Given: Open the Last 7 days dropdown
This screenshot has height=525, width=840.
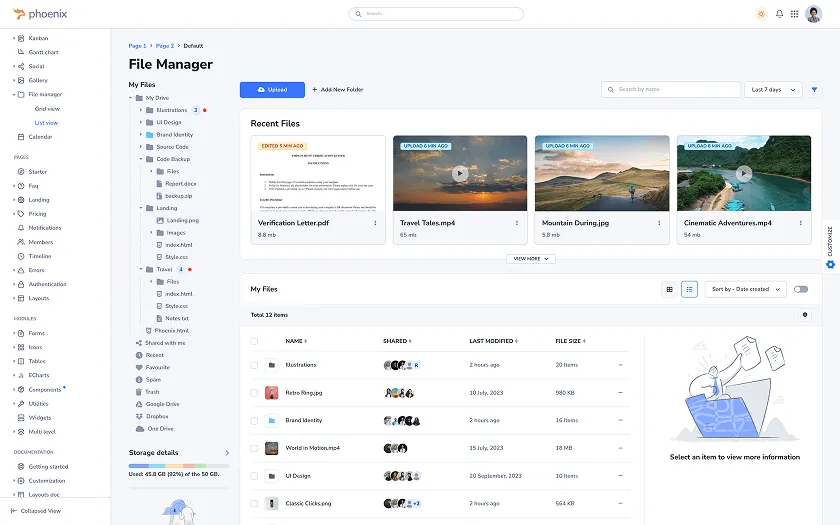Looking at the screenshot, I should click(x=773, y=89).
